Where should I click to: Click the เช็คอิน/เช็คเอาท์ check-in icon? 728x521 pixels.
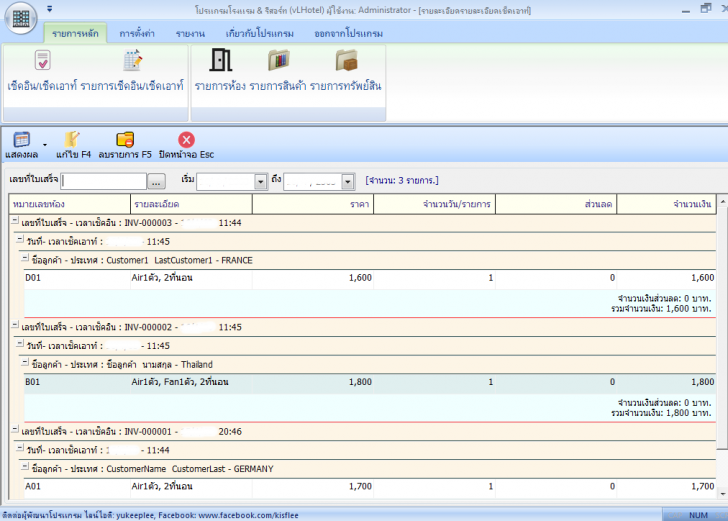(41, 61)
